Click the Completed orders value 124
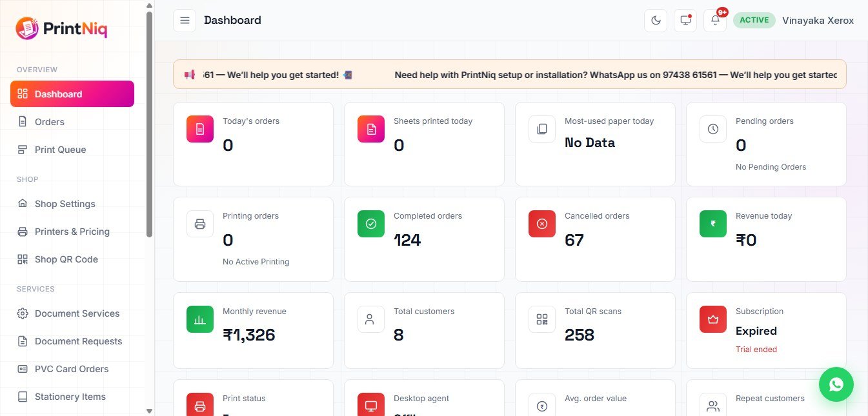This screenshot has width=868, height=416. click(407, 240)
